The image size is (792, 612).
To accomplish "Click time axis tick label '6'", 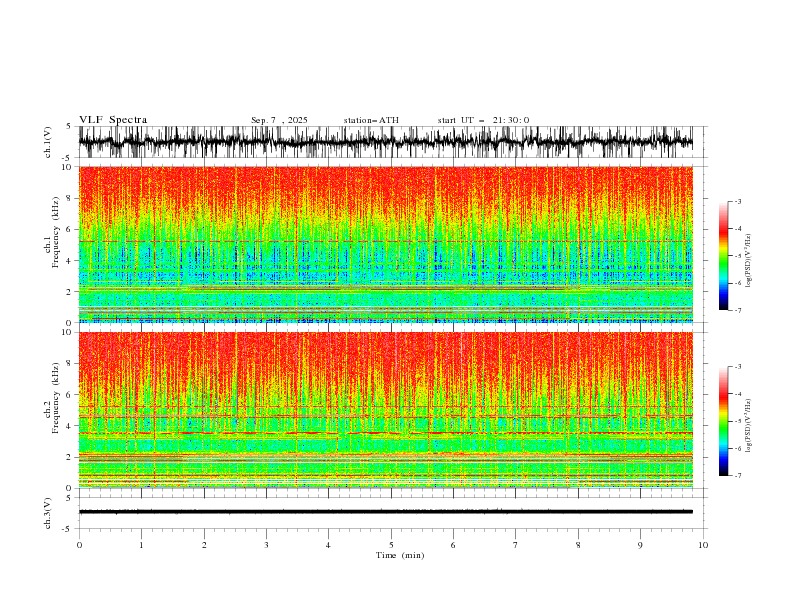I will pyautogui.click(x=453, y=545).
